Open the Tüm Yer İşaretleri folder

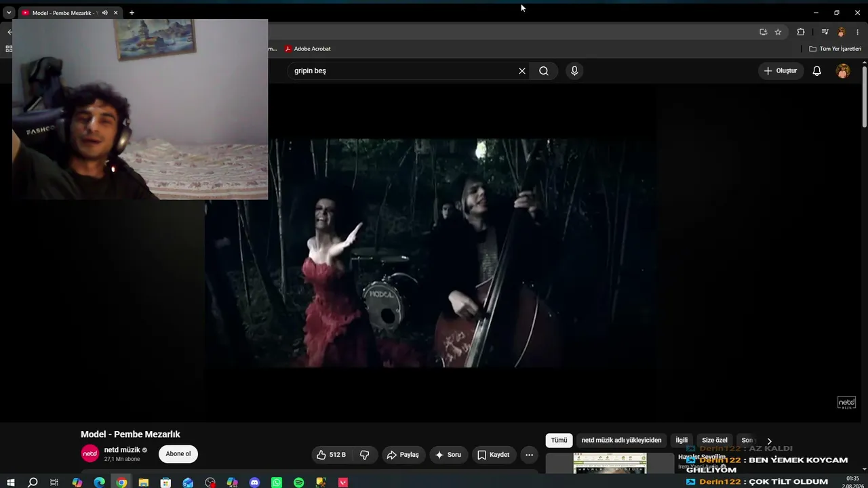coord(835,49)
